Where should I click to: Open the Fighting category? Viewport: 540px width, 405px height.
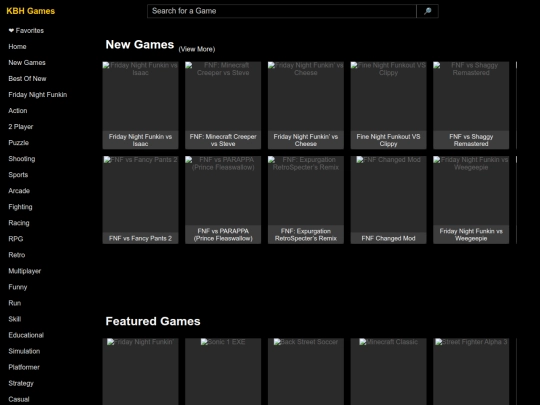point(20,207)
